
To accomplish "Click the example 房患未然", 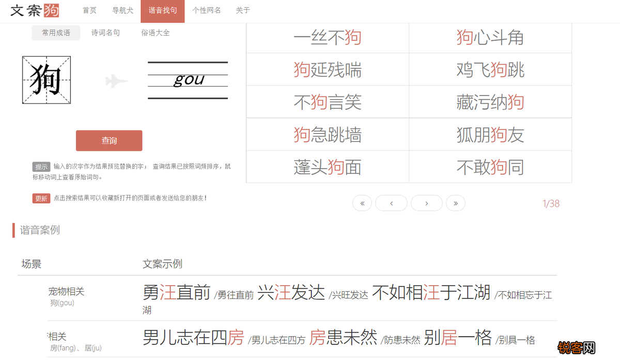I will pyautogui.click(x=344, y=338).
